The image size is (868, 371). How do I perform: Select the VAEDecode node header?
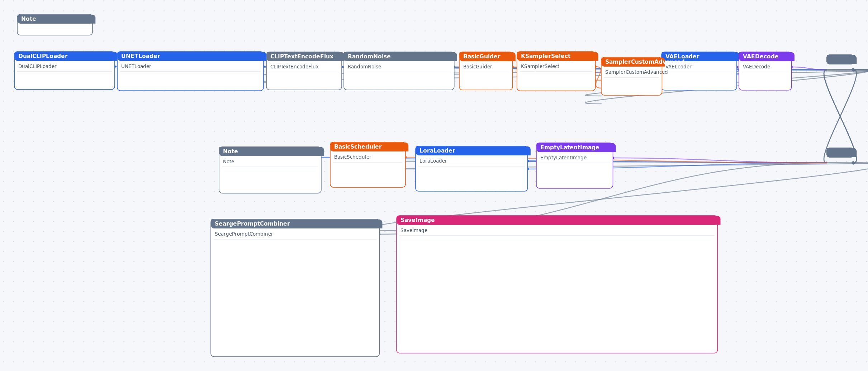click(767, 57)
